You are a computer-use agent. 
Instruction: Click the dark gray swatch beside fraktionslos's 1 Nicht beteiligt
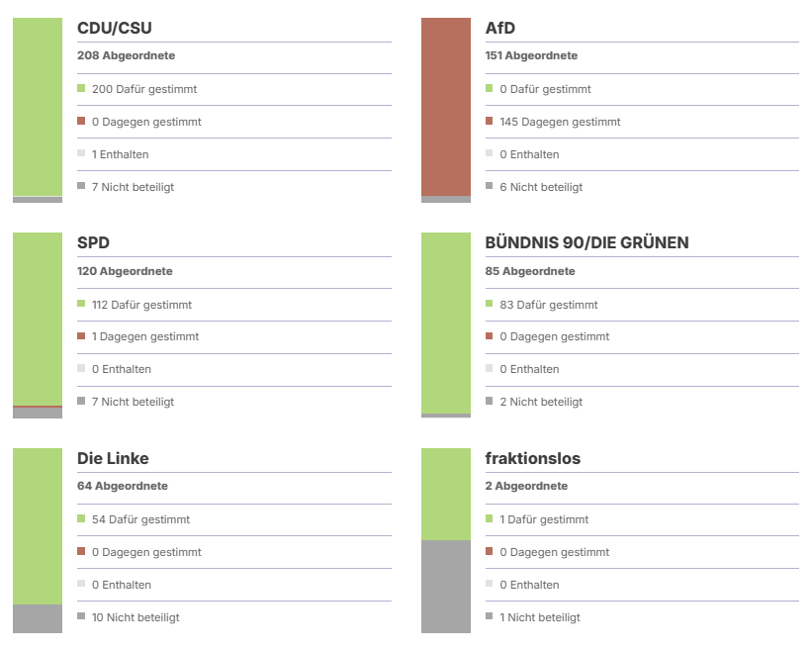click(490, 616)
